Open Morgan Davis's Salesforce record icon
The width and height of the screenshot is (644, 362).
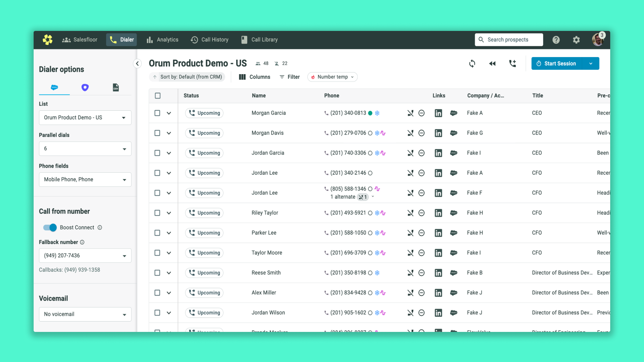click(x=454, y=133)
